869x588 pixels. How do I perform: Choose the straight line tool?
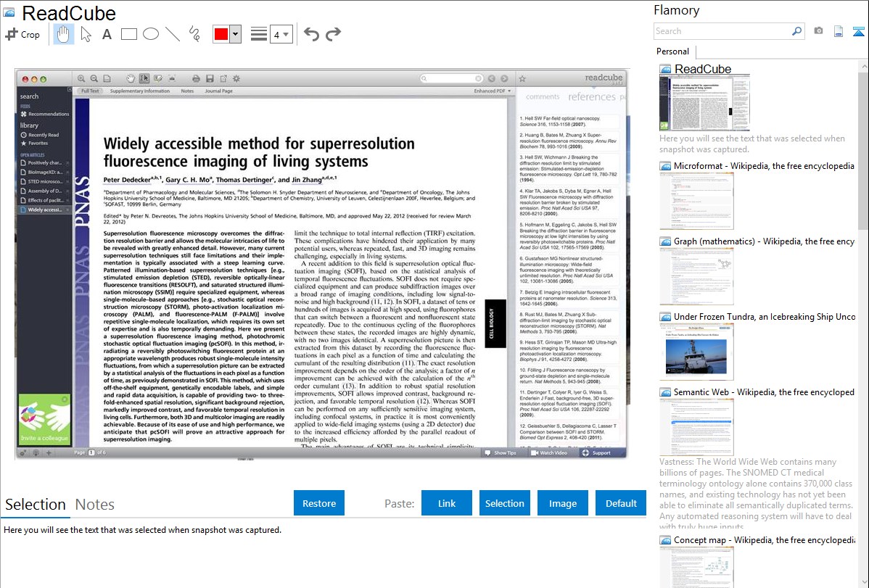[173, 34]
